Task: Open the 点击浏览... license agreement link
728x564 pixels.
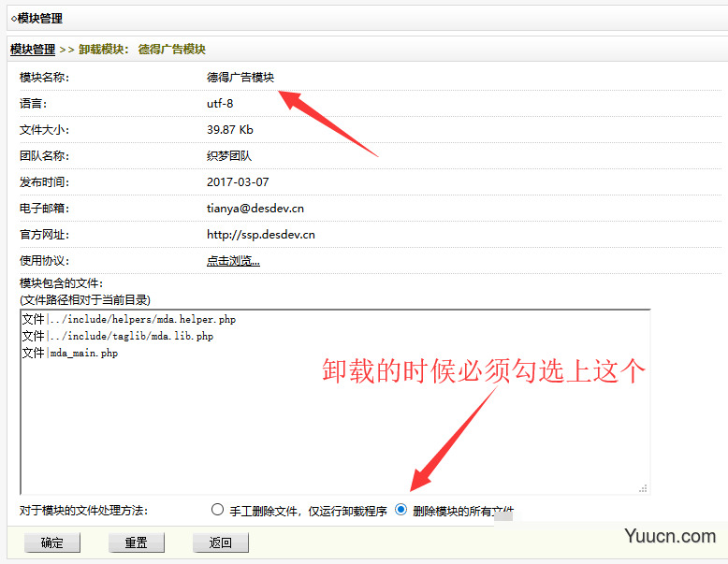Action: coord(233,261)
